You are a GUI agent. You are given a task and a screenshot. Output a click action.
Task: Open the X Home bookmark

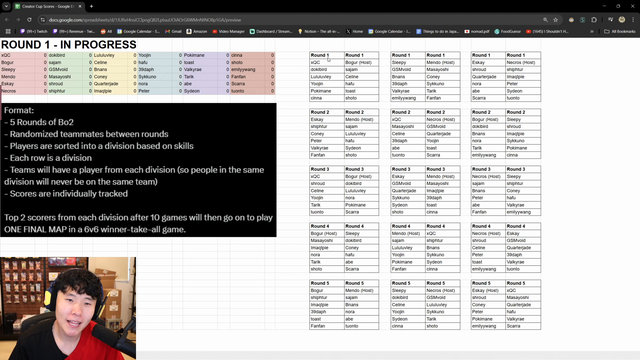(354, 31)
